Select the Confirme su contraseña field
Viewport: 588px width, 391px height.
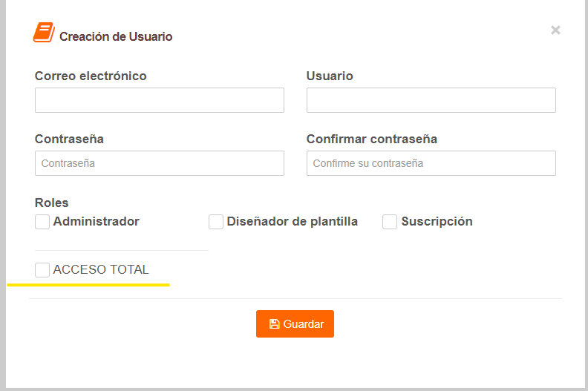click(x=431, y=163)
